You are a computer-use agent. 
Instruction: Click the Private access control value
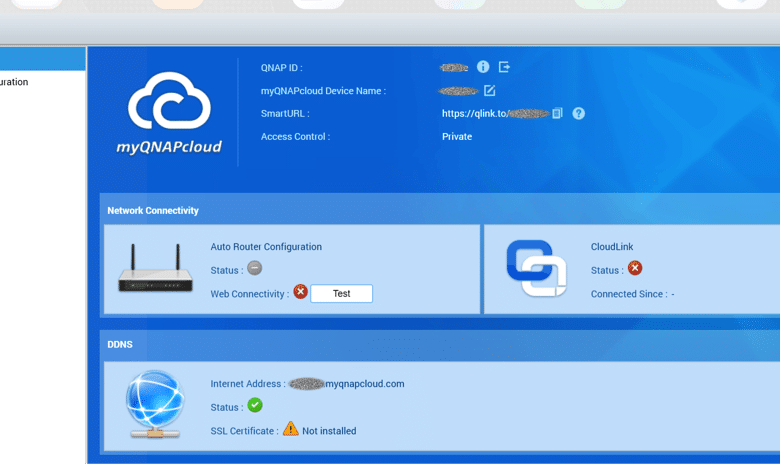point(457,136)
